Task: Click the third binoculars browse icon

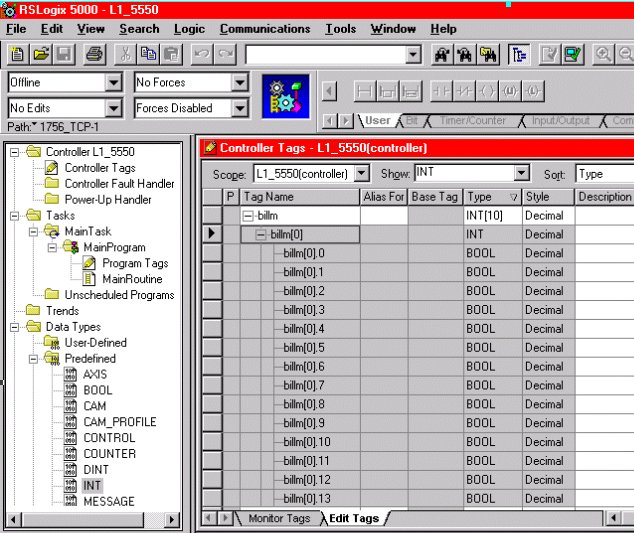Action: coord(488,54)
